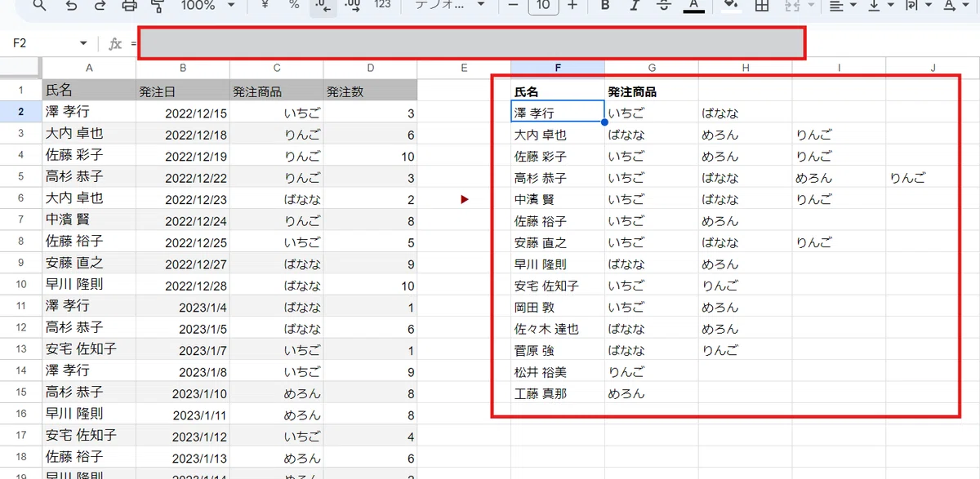Select row 1 header
Image resolution: width=980 pixels, height=479 pixels.
click(x=20, y=91)
